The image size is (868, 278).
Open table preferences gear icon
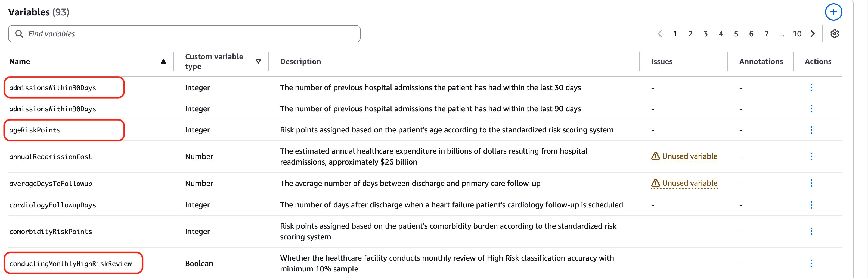[834, 34]
